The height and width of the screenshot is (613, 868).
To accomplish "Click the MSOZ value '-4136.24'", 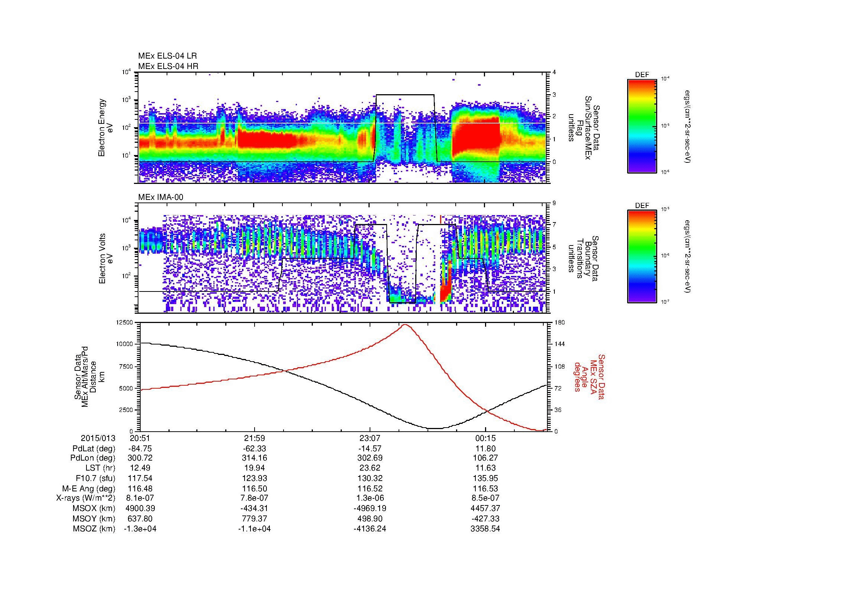I will (x=370, y=529).
